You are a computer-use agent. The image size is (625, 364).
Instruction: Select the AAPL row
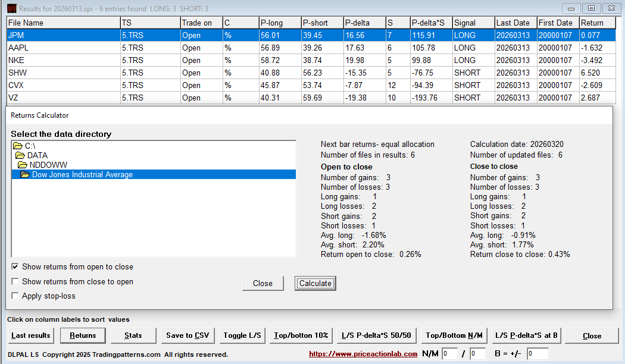(311, 48)
